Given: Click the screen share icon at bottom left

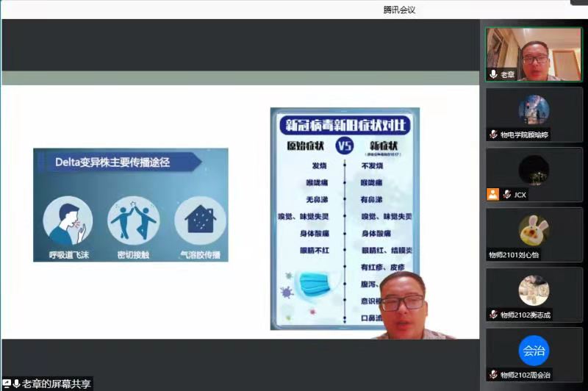Looking at the screenshot, I should coord(7,384).
